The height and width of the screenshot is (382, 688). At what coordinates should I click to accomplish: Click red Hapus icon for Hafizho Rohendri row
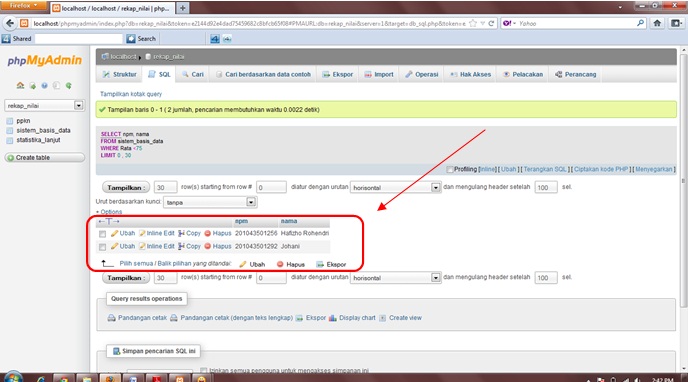[x=208, y=233]
